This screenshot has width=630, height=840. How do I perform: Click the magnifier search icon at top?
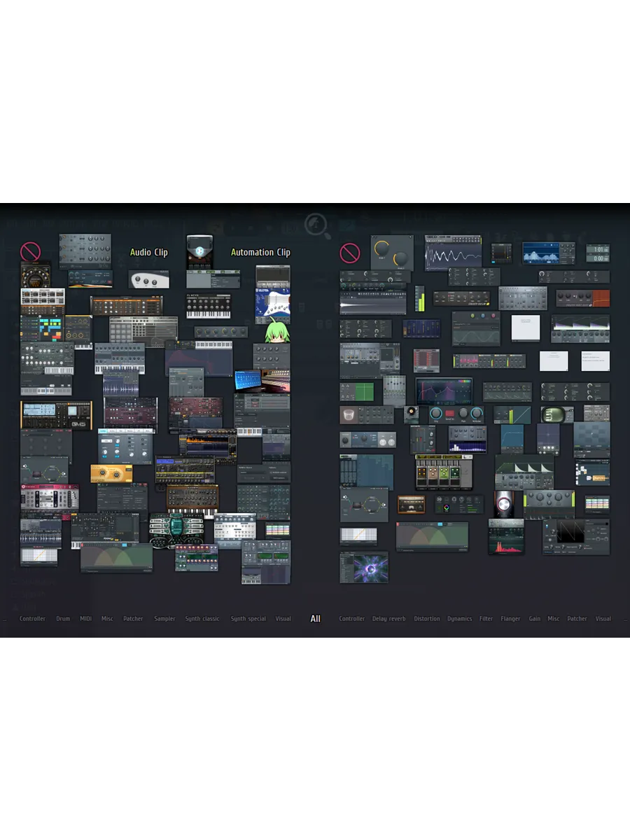pos(317,225)
